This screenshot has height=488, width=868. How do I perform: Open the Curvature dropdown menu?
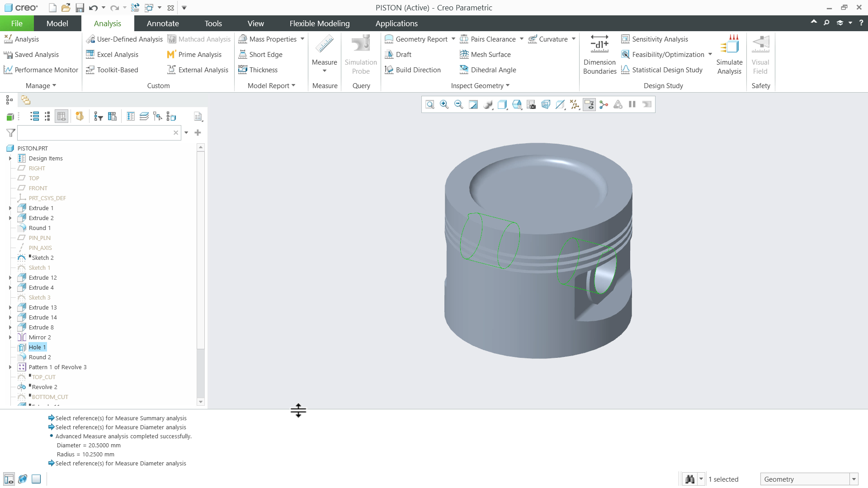tap(573, 39)
